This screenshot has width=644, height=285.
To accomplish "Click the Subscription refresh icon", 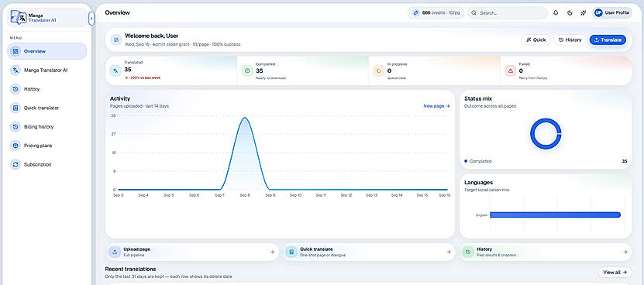I will (15, 165).
